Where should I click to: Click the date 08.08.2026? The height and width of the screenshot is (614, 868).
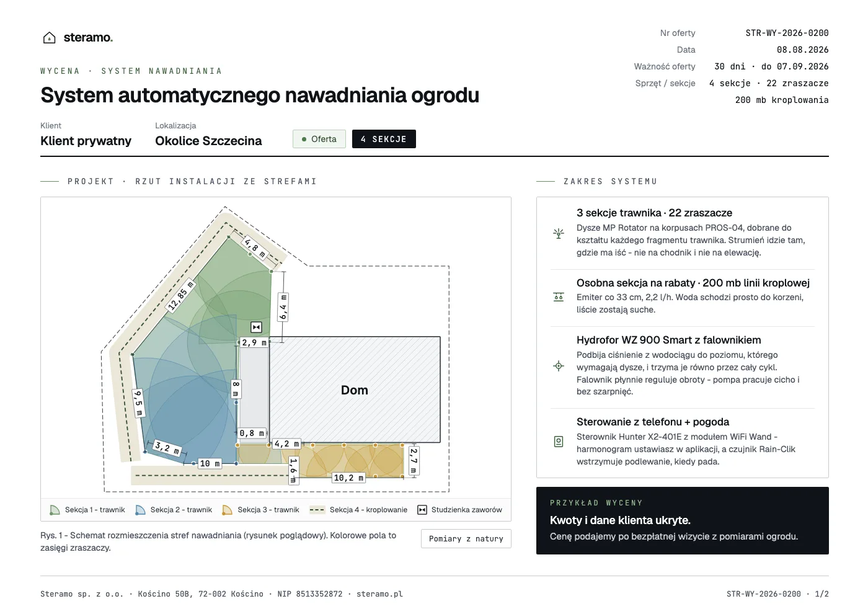point(802,50)
